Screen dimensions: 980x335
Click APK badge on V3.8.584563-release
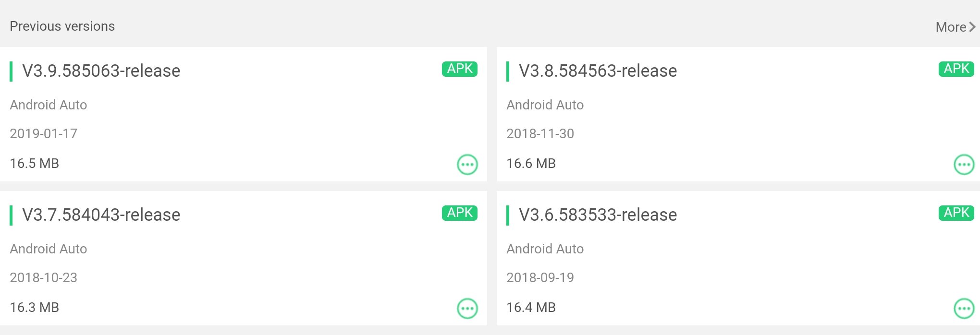coord(956,69)
